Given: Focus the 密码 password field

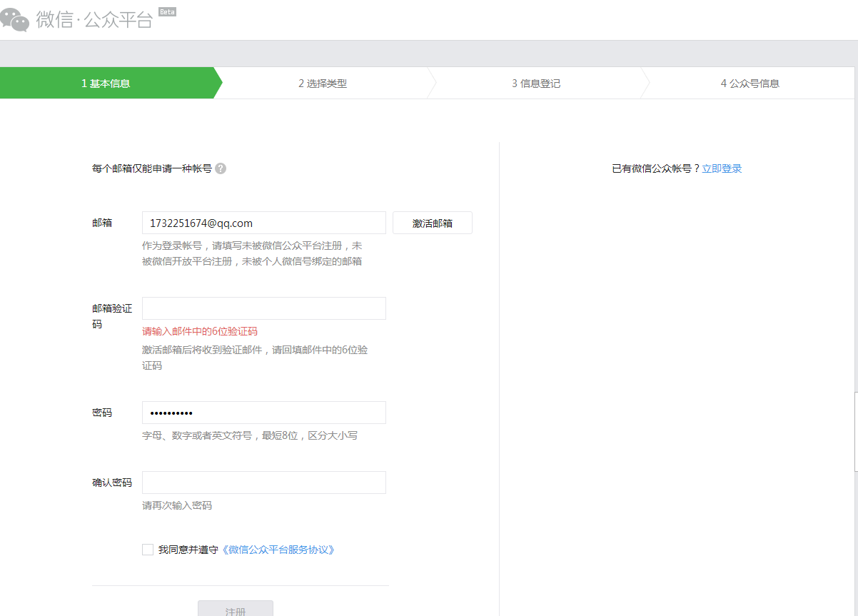Looking at the screenshot, I should pos(264,413).
